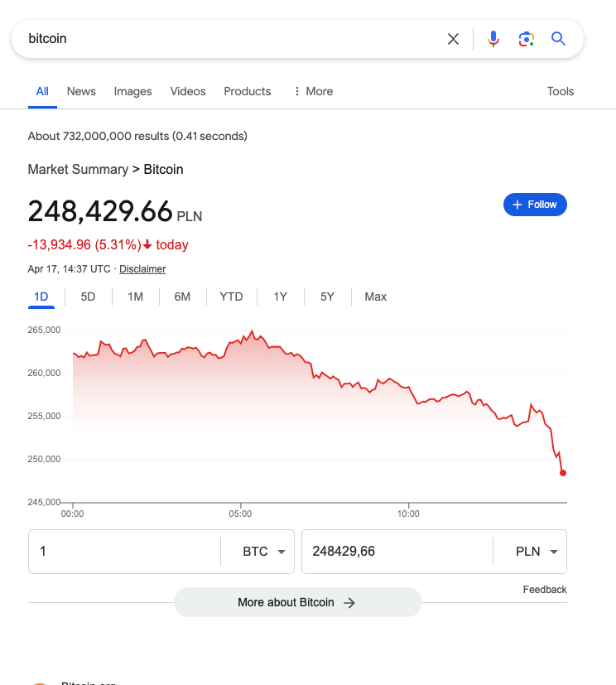Open the Tools options
616x685 pixels.
pos(561,91)
